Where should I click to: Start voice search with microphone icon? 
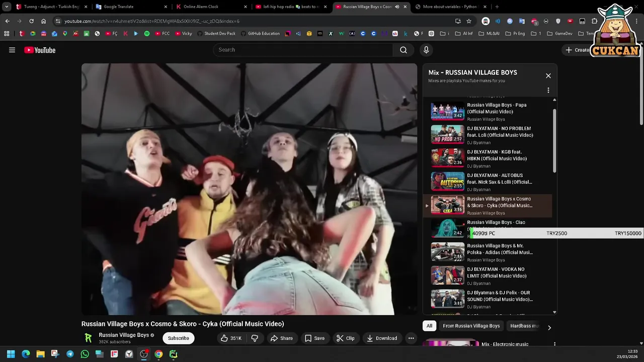pos(426,50)
